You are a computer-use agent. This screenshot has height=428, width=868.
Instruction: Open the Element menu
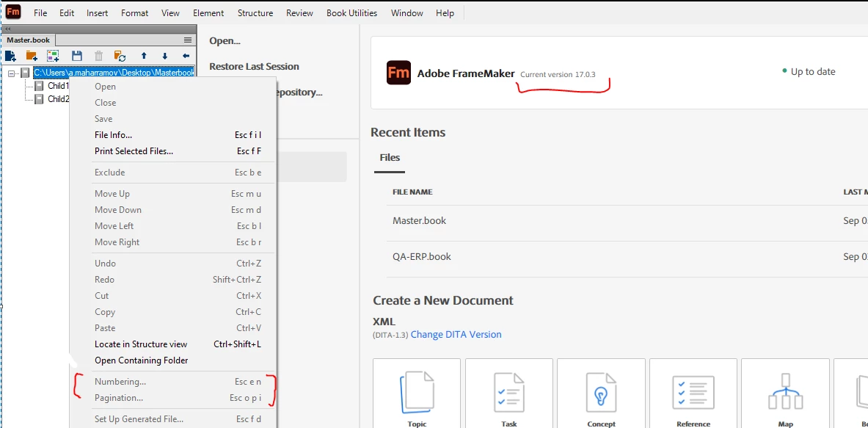[x=208, y=12]
